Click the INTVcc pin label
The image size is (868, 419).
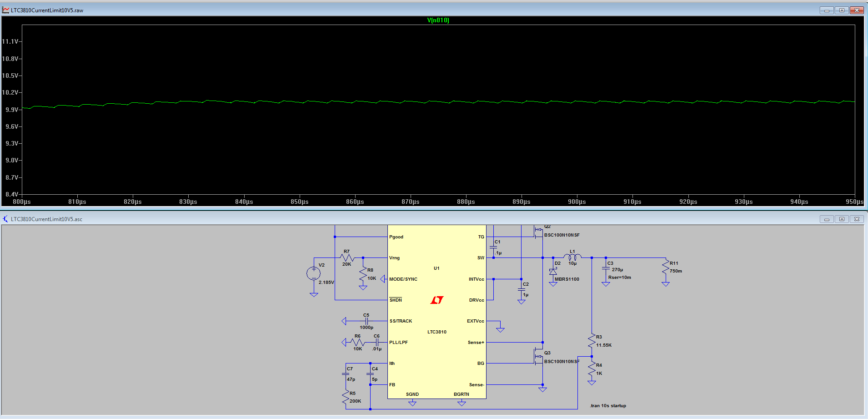477,279
